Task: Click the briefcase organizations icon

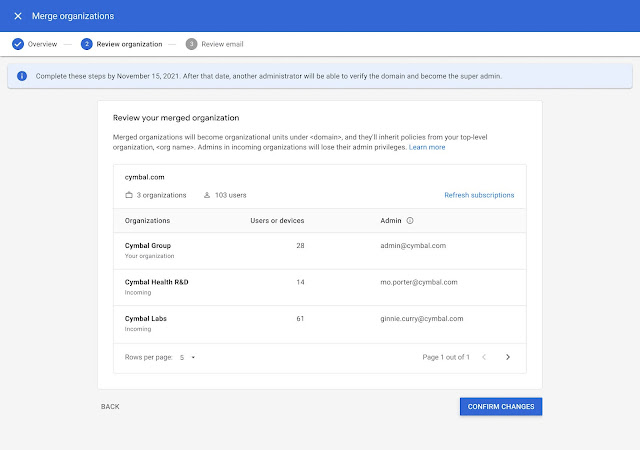Action: [x=129, y=195]
